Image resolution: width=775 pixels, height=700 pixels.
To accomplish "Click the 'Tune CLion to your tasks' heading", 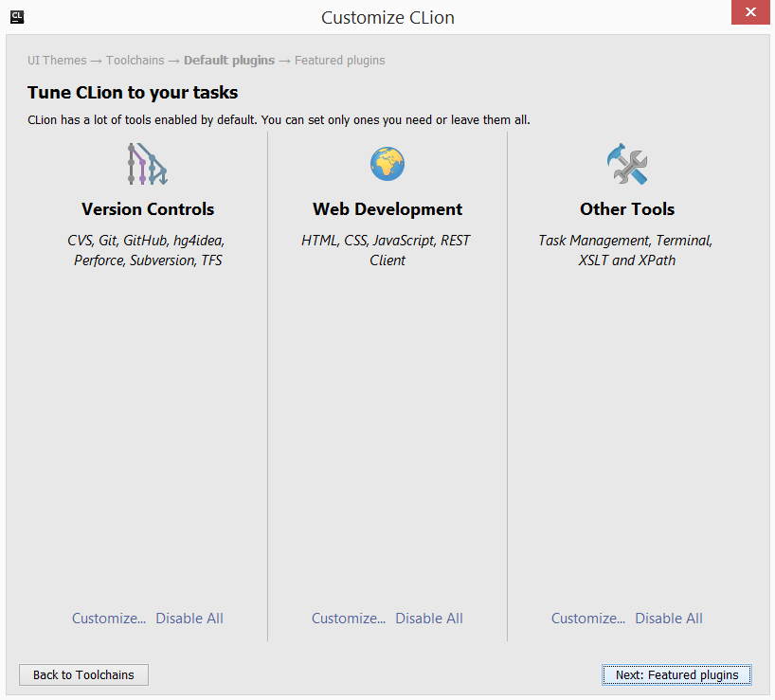I will point(133,93).
